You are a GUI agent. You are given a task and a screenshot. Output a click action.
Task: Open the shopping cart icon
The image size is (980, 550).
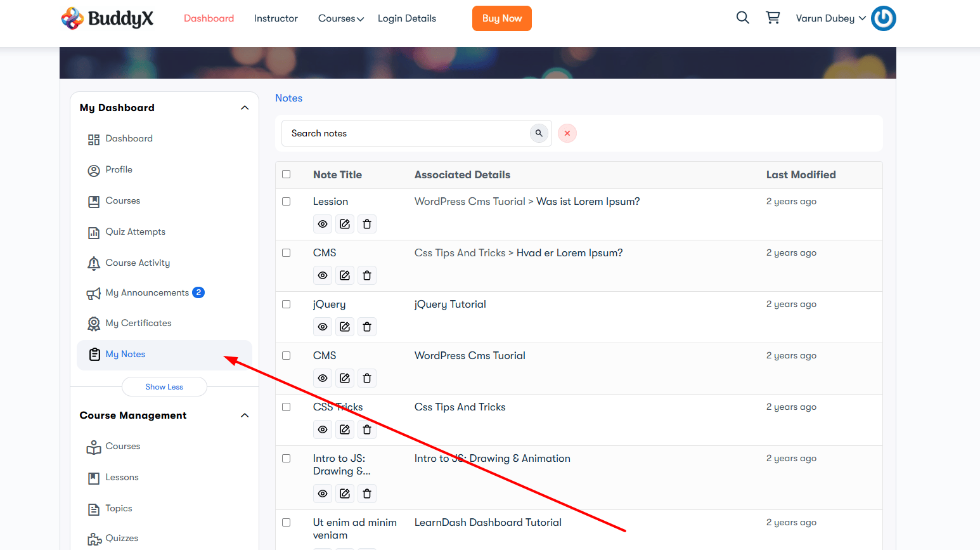[x=773, y=18]
